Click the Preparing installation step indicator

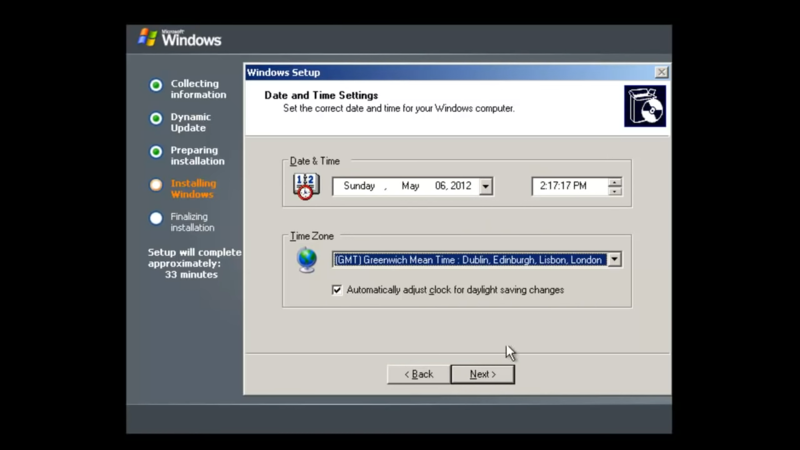coord(156,152)
